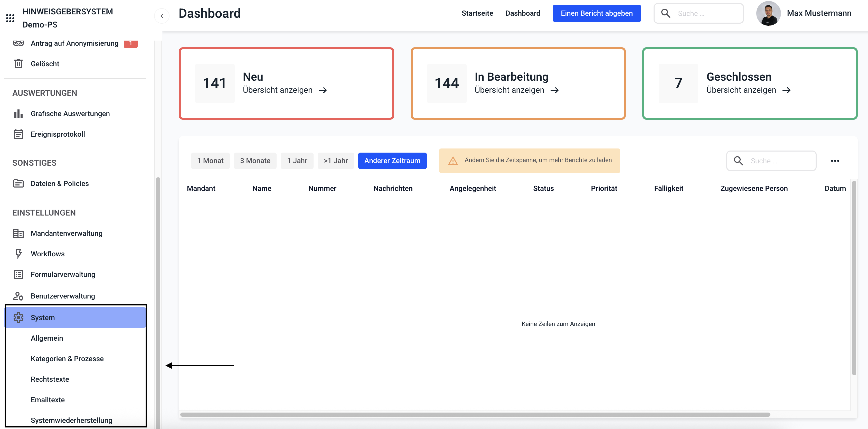Click the Ereignisprotokoll calendar icon
868x429 pixels.
click(18, 134)
